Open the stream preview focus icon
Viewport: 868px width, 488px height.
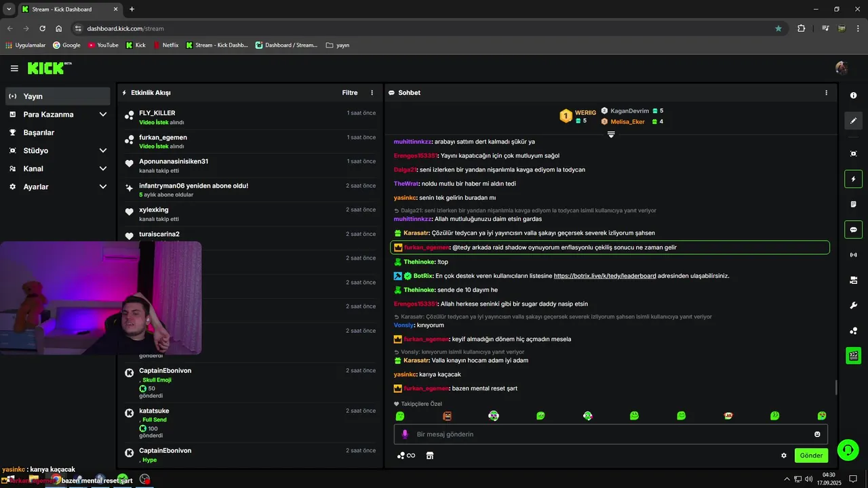click(854, 154)
